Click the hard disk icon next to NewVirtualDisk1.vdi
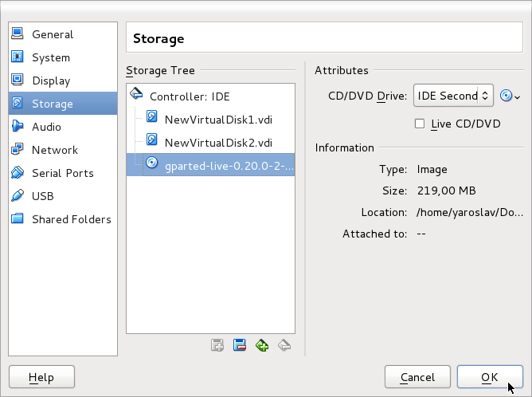 pyautogui.click(x=152, y=119)
